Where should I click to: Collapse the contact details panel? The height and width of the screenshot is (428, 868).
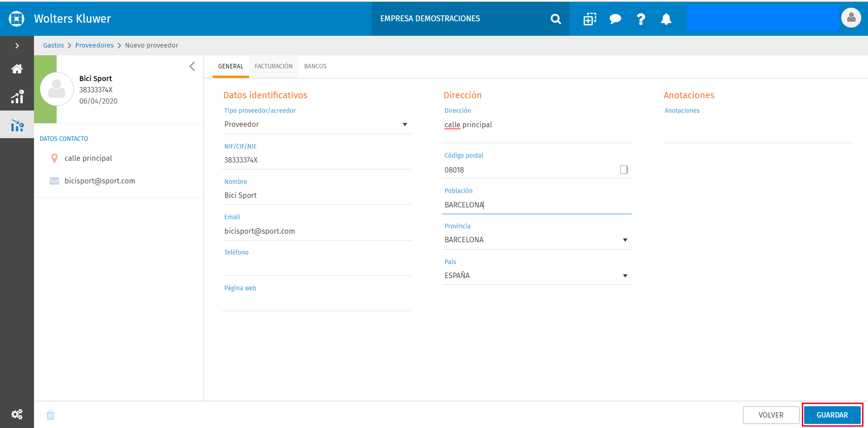click(192, 67)
